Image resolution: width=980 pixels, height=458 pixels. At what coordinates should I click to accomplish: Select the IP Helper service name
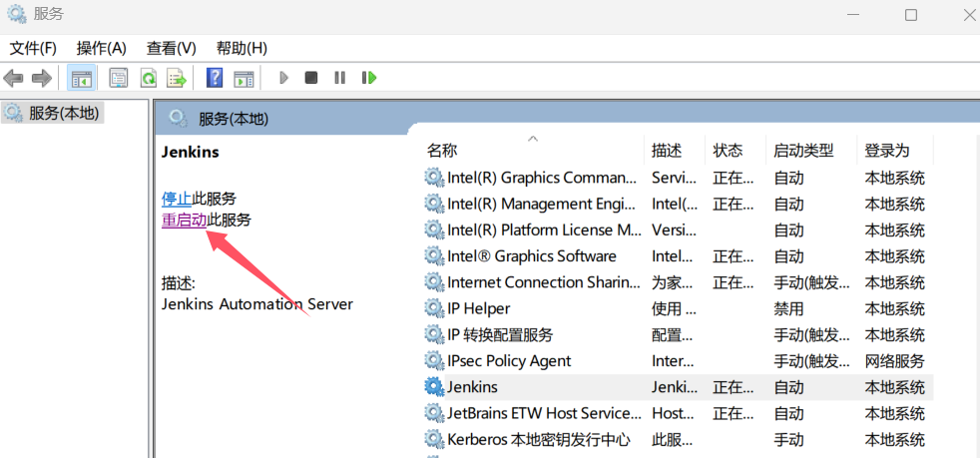(x=479, y=308)
